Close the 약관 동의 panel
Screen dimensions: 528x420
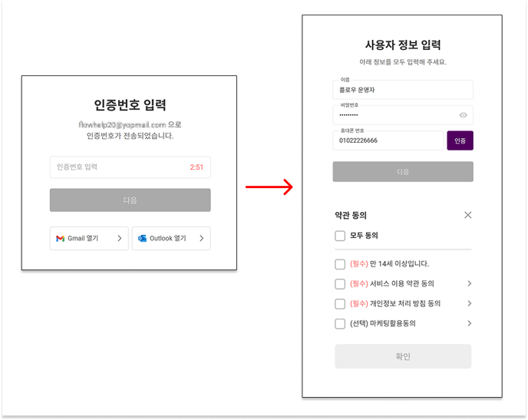(x=467, y=215)
